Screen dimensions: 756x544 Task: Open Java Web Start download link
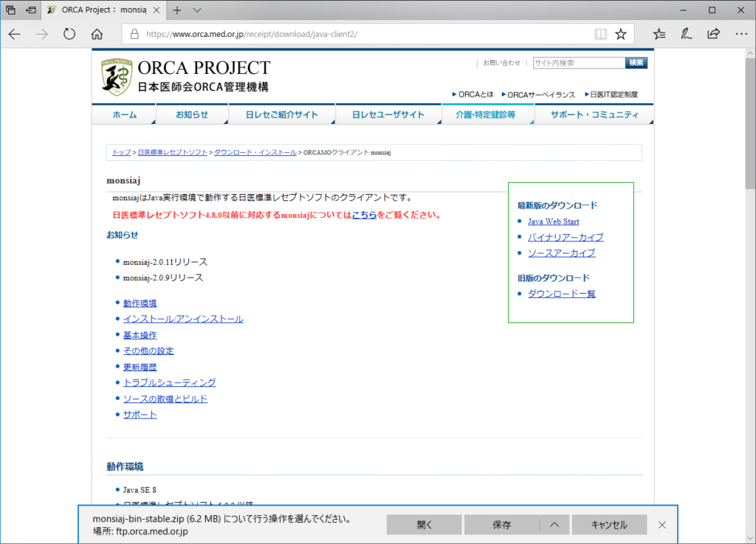coord(553,221)
